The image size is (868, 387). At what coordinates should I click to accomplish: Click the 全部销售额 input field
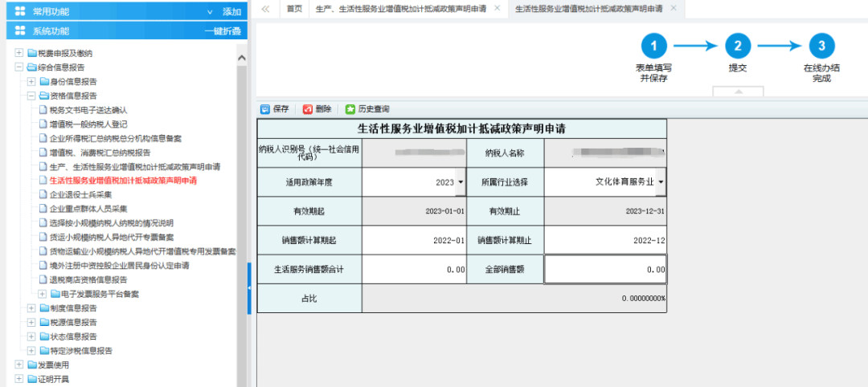pos(605,270)
